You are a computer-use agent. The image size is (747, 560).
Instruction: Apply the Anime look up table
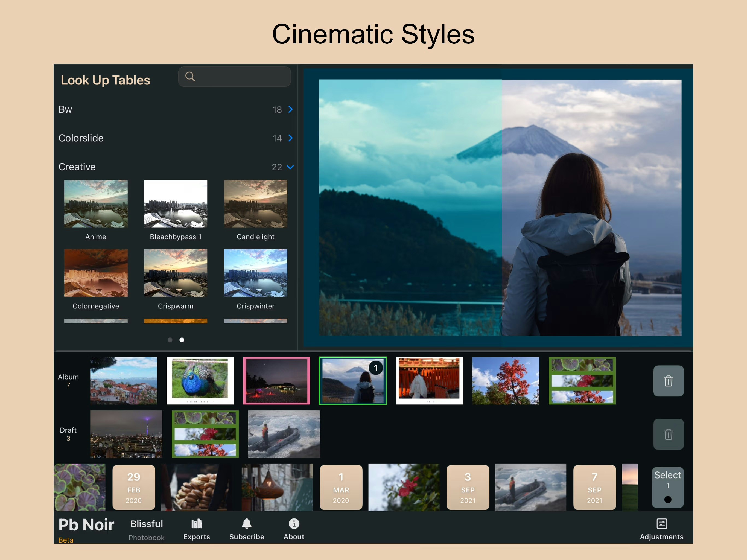point(96,204)
